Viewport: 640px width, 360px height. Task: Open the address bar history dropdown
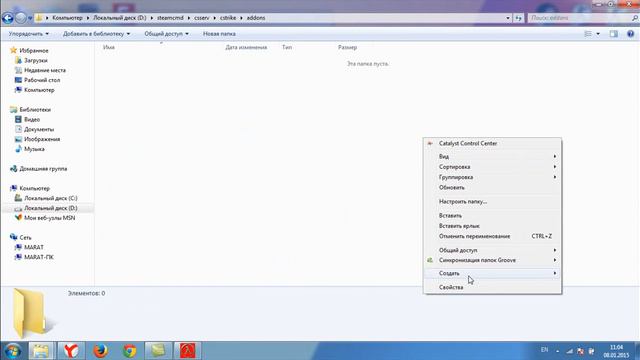coord(508,18)
